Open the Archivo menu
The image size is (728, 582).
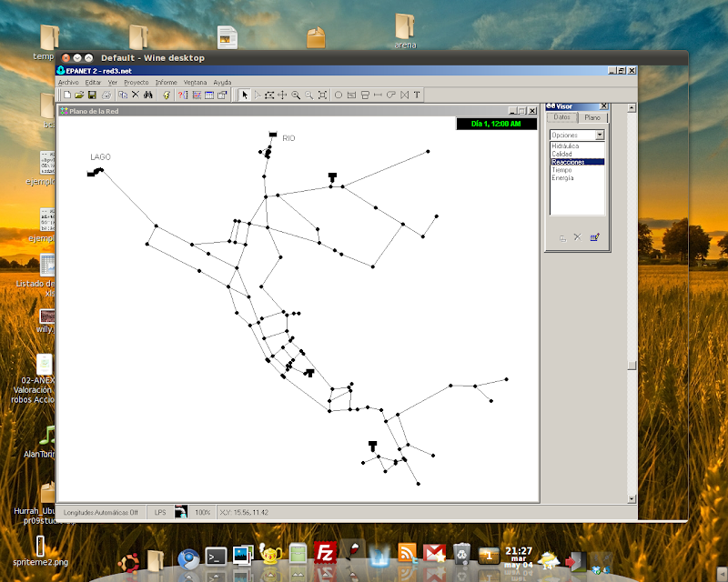click(x=68, y=82)
